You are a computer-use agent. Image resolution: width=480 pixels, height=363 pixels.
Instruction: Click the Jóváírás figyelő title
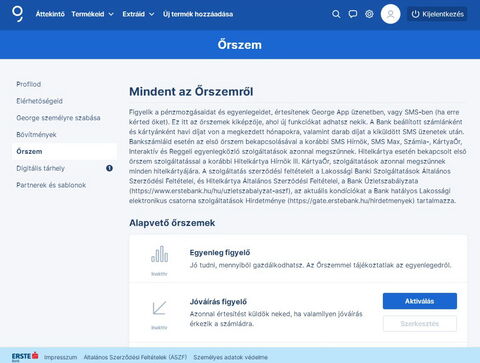coord(218,302)
